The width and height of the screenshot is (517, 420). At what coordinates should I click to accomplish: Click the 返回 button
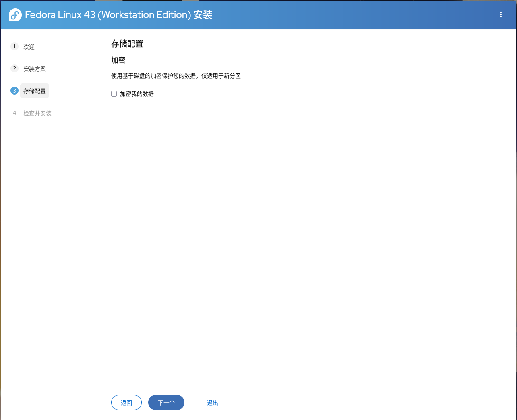(126, 402)
